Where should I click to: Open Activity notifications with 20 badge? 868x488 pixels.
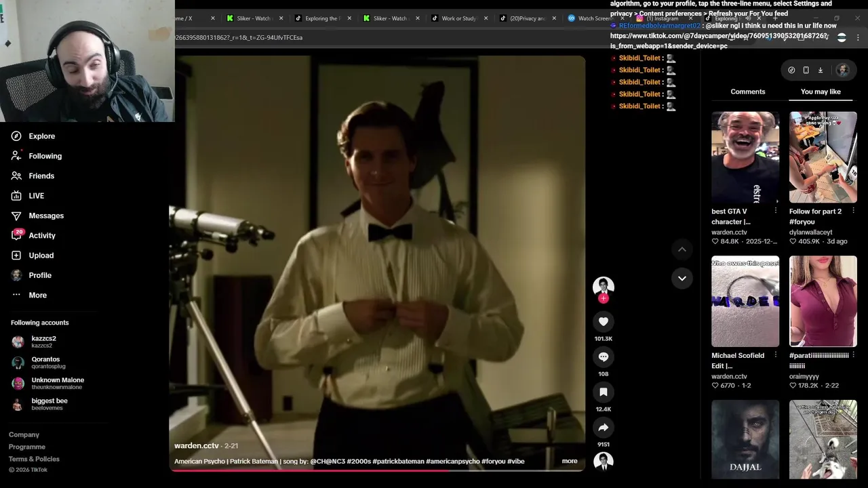(33, 235)
